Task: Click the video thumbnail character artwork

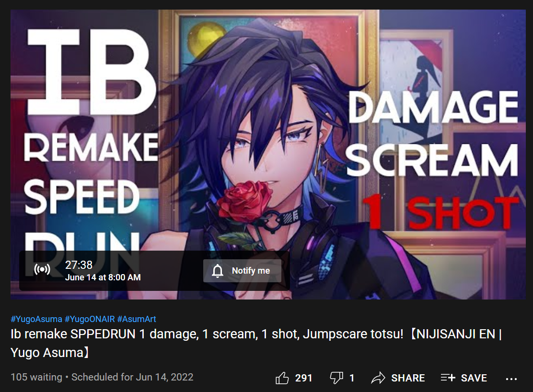Action: click(x=268, y=136)
